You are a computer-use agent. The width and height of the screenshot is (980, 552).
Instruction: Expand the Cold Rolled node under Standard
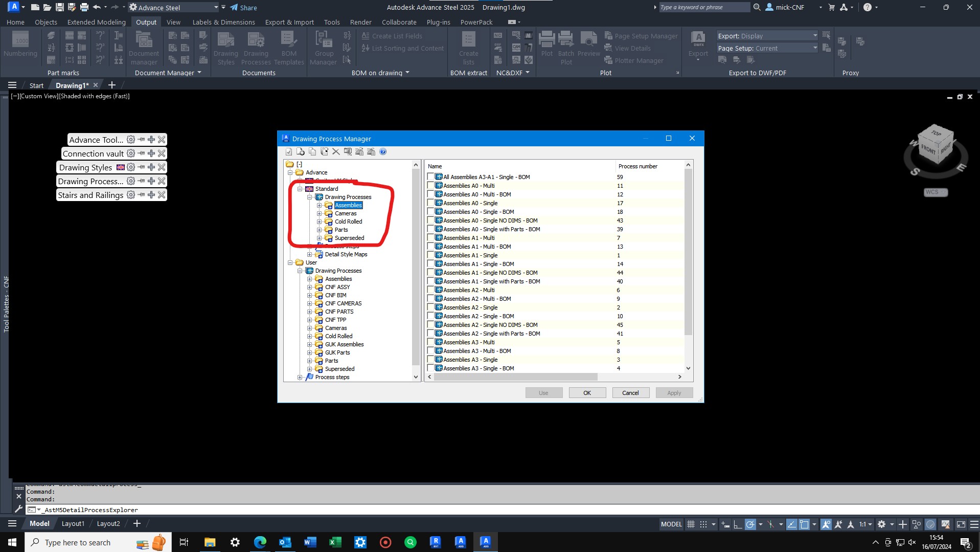(320, 222)
